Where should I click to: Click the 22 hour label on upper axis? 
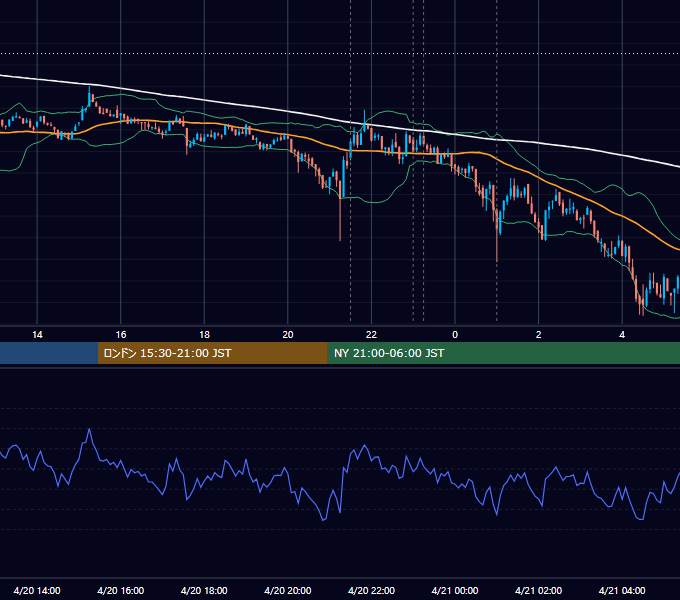tap(371, 335)
